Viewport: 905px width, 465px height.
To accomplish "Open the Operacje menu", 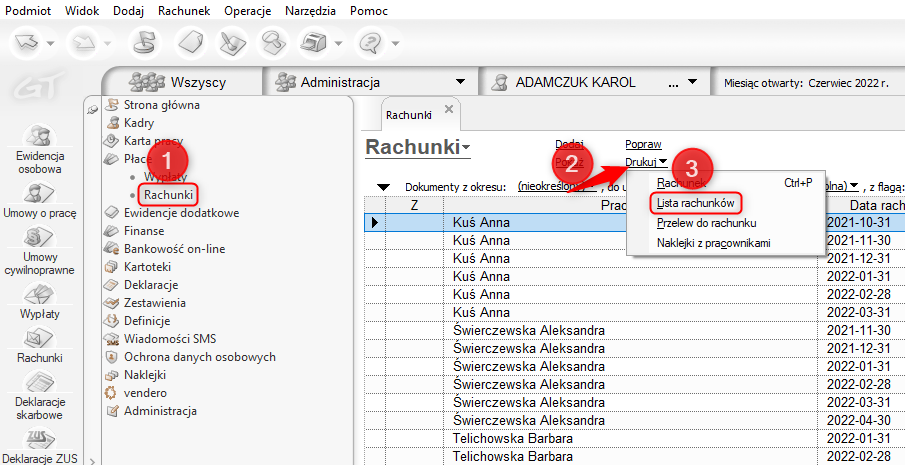I will point(248,11).
